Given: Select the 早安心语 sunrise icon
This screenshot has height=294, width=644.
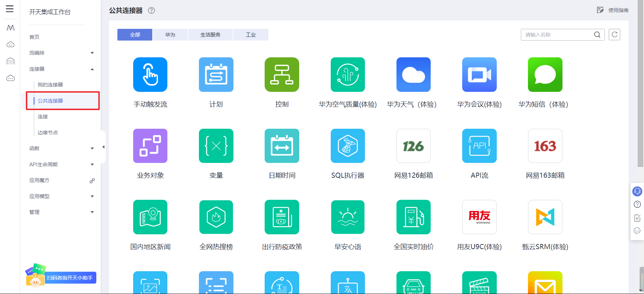Looking at the screenshot, I should pyautogui.click(x=348, y=217).
